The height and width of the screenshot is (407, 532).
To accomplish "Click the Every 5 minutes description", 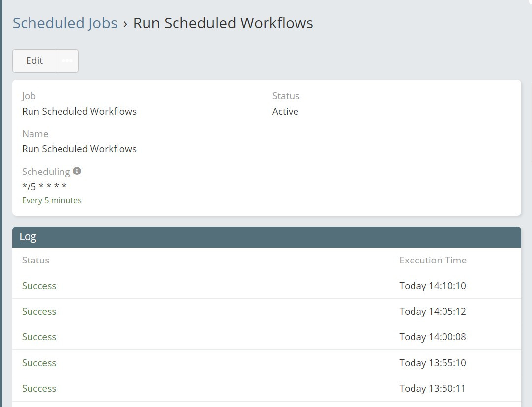I will 52,200.
